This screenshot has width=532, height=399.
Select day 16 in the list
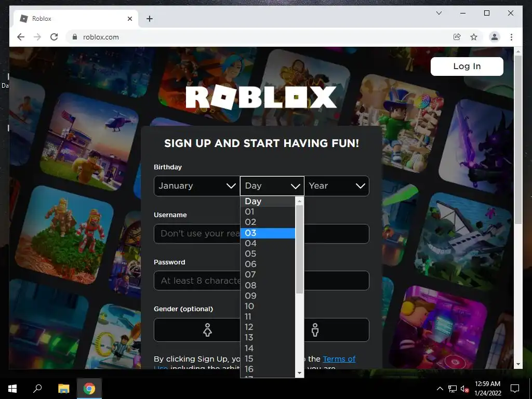[x=268, y=369]
